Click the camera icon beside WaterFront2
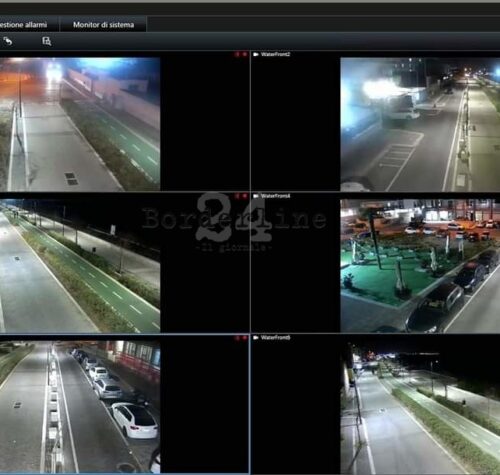This screenshot has width=500, height=475. pyautogui.click(x=256, y=54)
